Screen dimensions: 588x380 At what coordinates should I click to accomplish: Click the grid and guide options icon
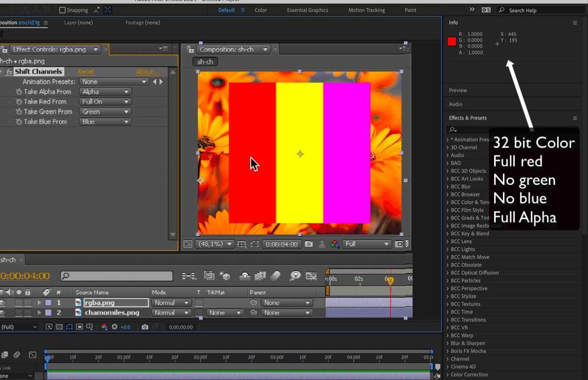[242, 244]
